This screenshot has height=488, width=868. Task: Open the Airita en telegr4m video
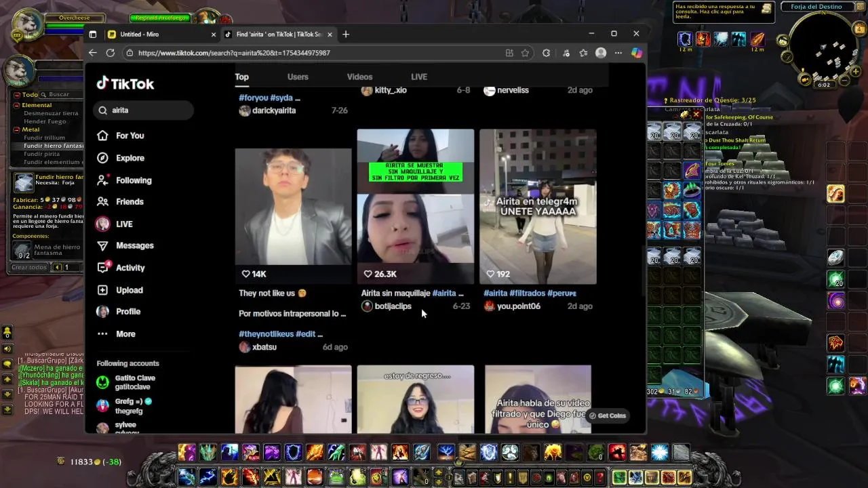(538, 207)
